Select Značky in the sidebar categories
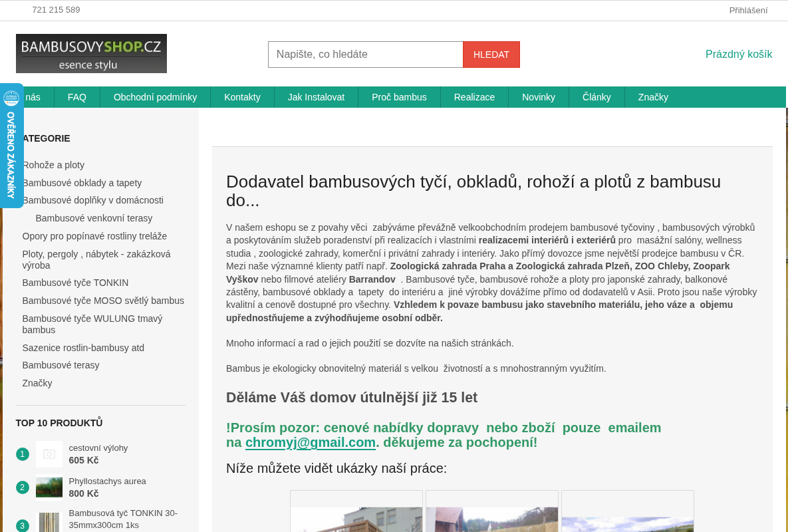The height and width of the screenshot is (532, 798). point(37,383)
